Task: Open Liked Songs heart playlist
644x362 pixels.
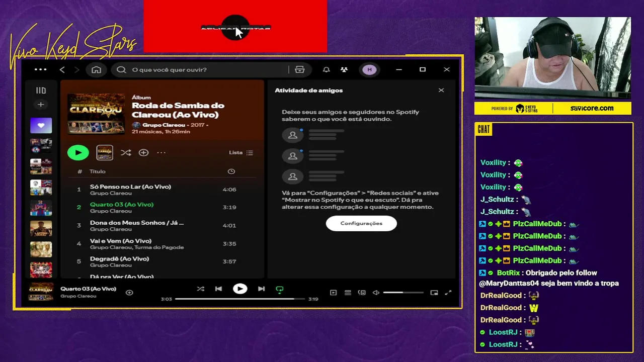Action: [x=41, y=126]
